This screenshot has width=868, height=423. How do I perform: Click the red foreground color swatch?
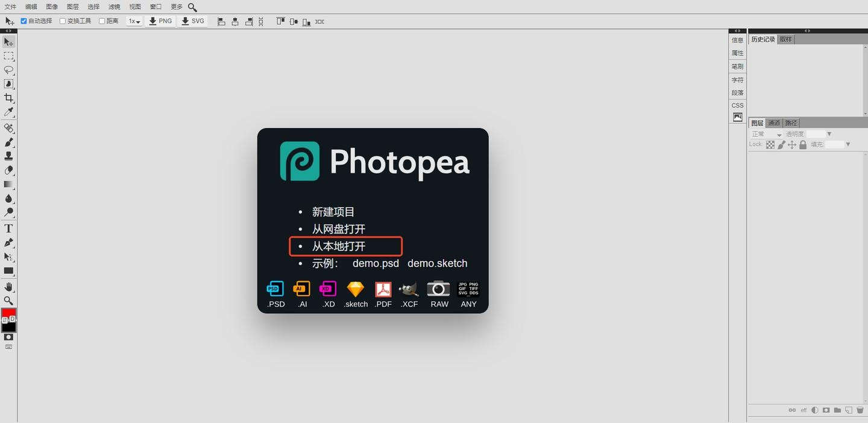click(x=7, y=313)
